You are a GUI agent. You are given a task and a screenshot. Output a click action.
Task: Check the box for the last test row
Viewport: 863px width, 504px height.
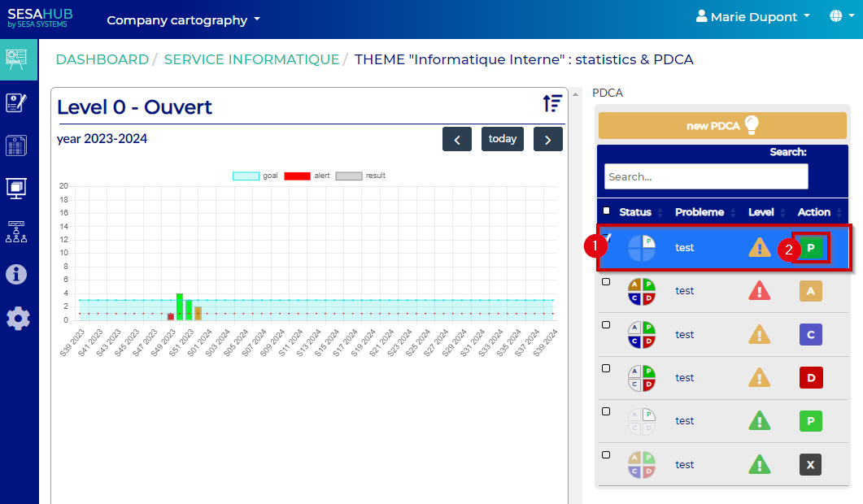pos(606,454)
